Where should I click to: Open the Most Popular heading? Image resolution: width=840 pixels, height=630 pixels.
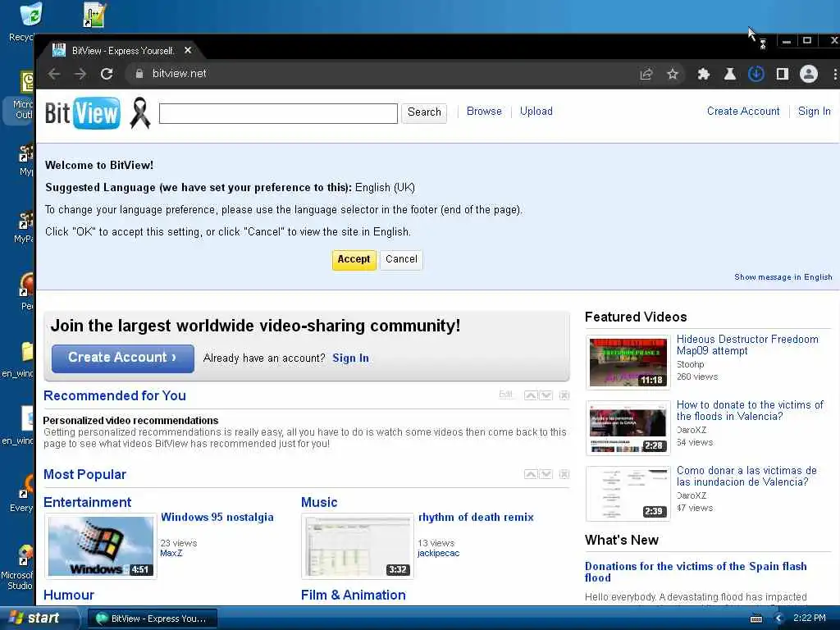click(x=84, y=474)
